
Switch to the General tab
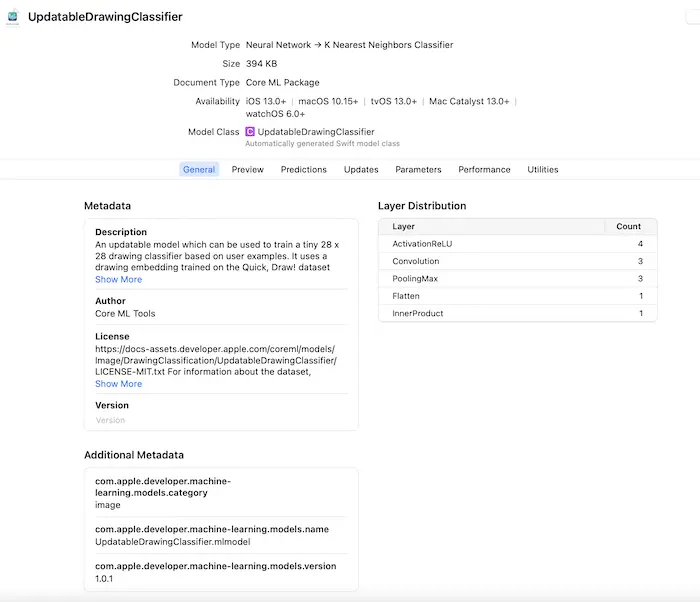point(199,170)
